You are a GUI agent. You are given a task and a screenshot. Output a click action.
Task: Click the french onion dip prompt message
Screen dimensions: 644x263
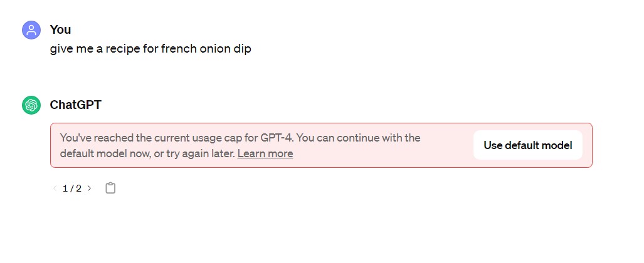tap(150, 49)
